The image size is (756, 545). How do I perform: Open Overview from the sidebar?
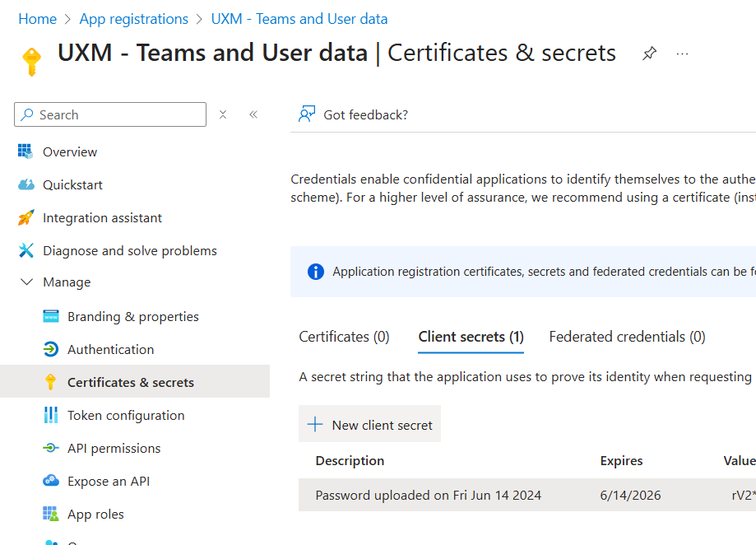click(70, 151)
